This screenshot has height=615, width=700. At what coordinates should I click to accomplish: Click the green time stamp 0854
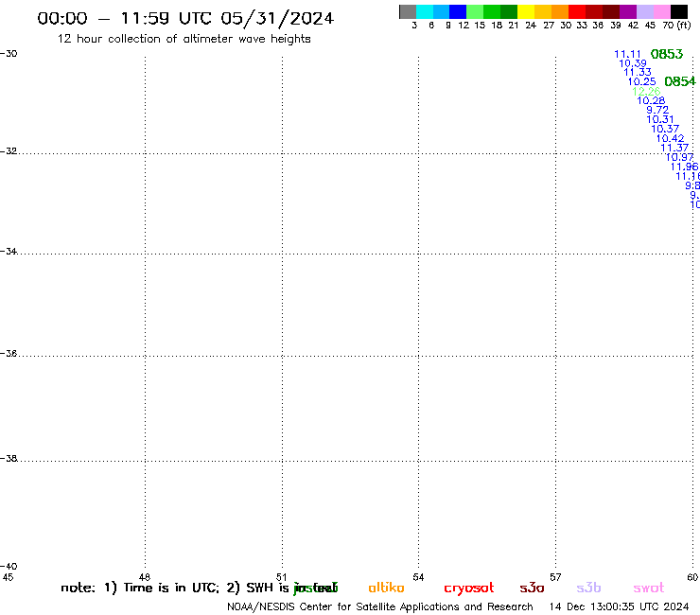[680, 81]
